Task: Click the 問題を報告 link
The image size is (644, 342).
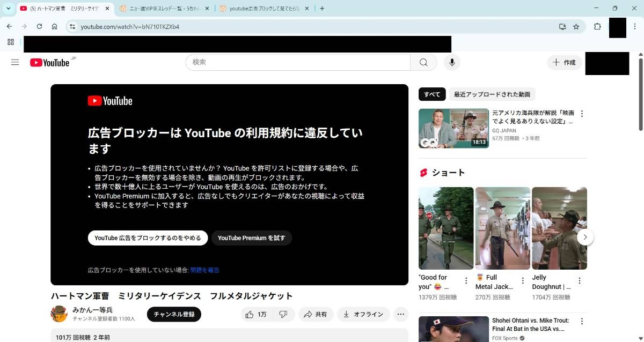Action: click(x=204, y=270)
